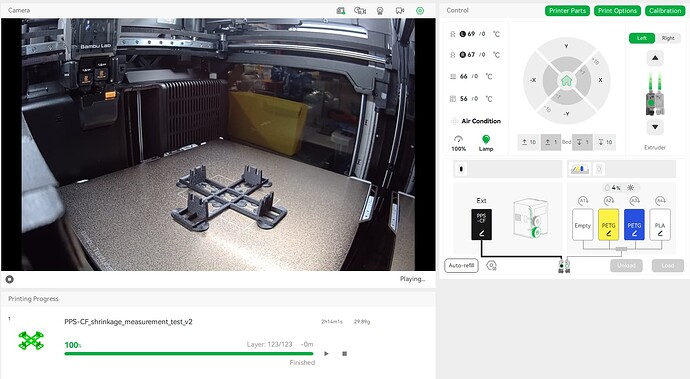
Task: Lower the bed by 1
Action: click(582, 142)
